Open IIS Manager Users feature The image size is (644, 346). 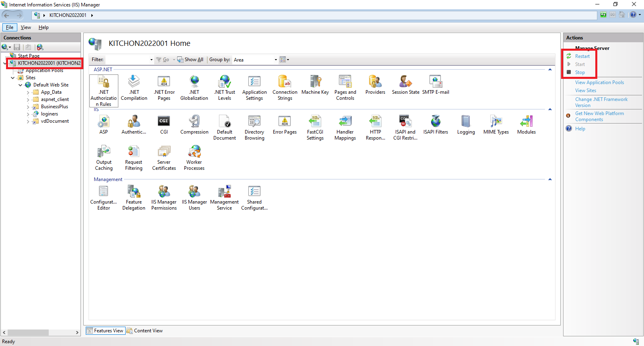194,198
